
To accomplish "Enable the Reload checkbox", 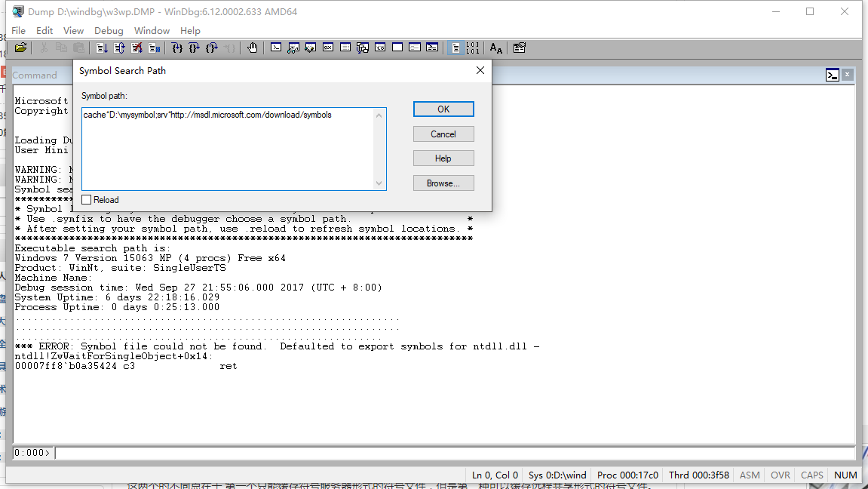I will 87,200.
